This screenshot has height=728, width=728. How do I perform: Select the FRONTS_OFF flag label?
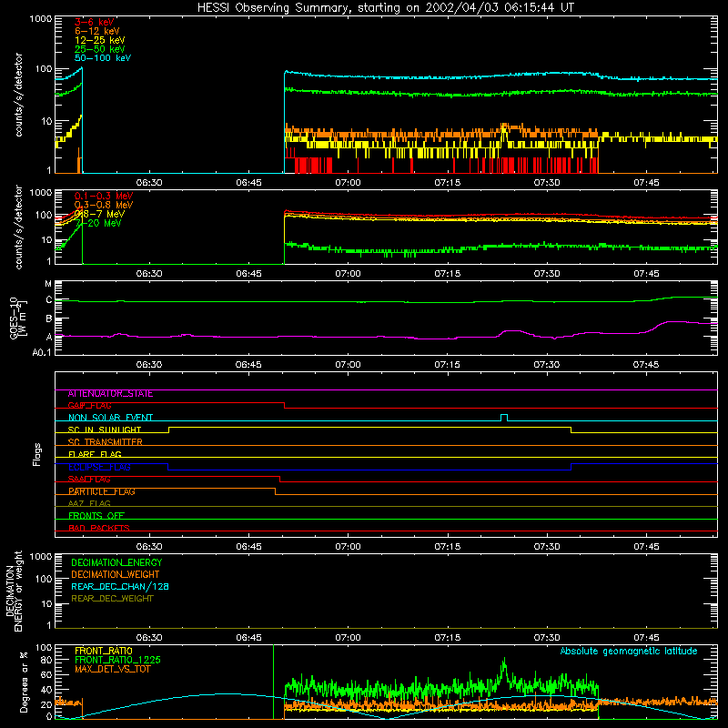pos(96,516)
